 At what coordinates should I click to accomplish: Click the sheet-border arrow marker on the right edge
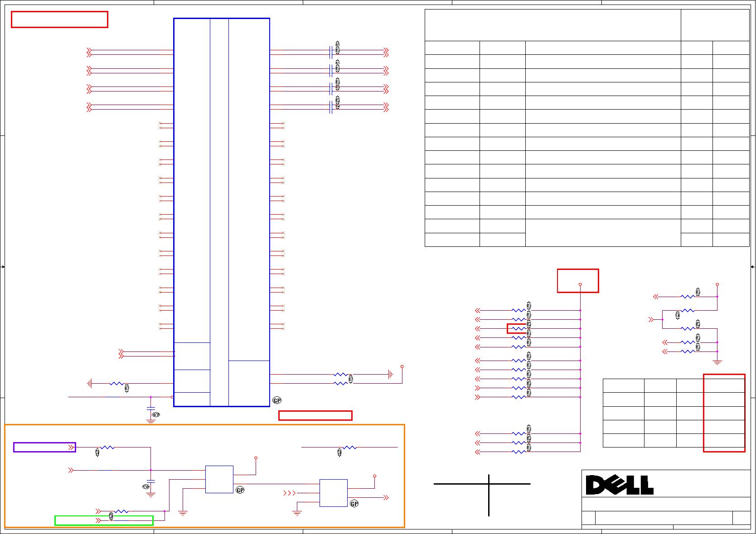coord(752,267)
